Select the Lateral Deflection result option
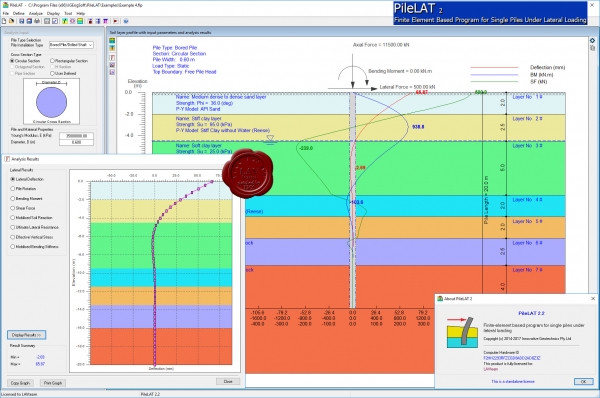Viewport: 600px width, 398px height. (x=13, y=179)
